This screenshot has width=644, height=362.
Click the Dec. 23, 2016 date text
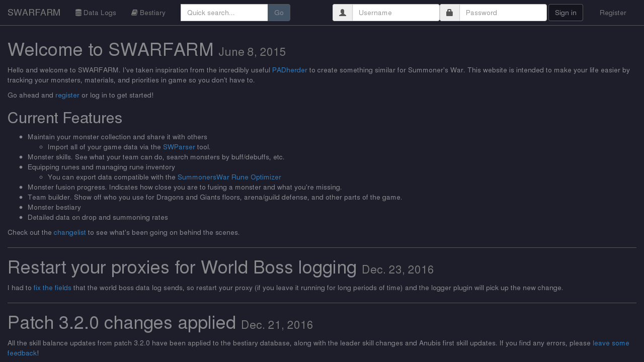[398, 269]
